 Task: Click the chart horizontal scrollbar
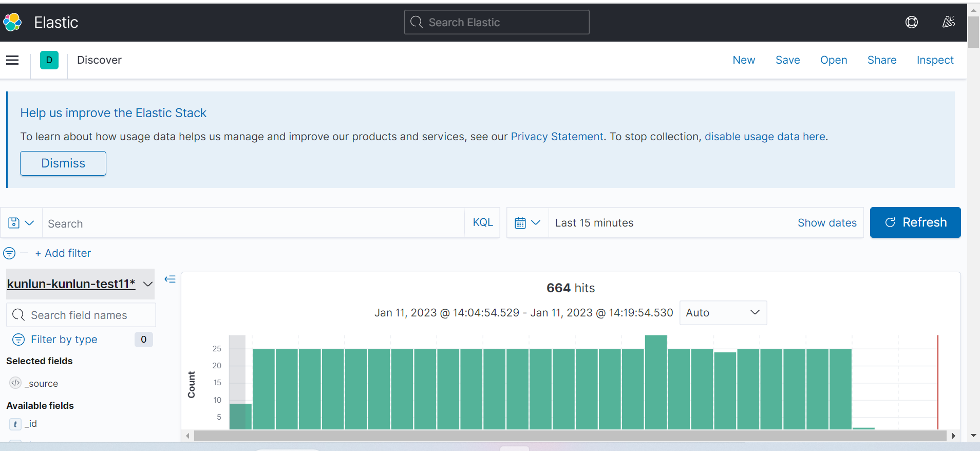point(570,436)
